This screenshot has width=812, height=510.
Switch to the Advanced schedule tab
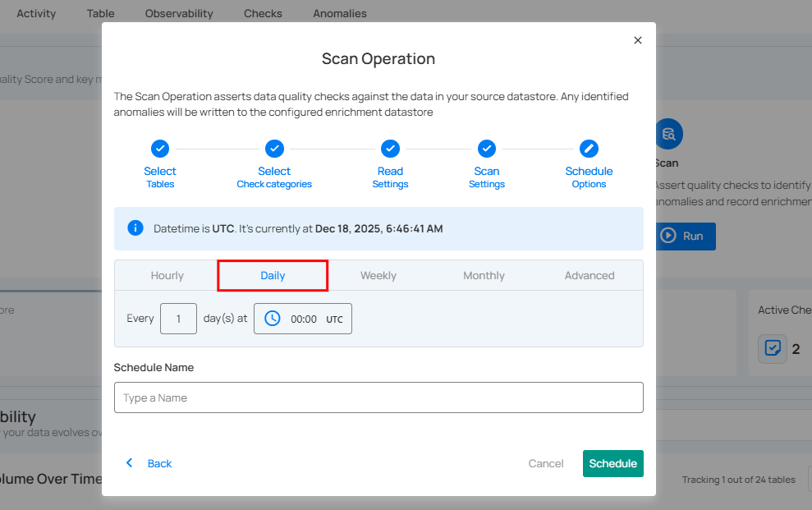(x=590, y=276)
